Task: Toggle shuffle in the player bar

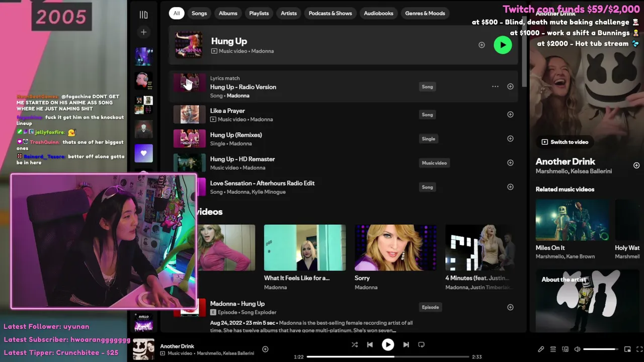Action: [x=355, y=344]
